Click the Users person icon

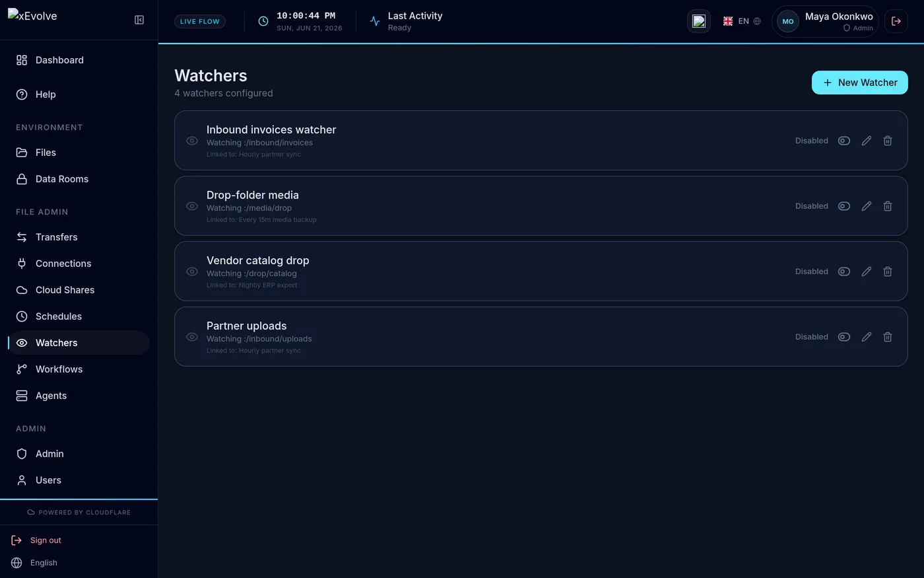22,480
